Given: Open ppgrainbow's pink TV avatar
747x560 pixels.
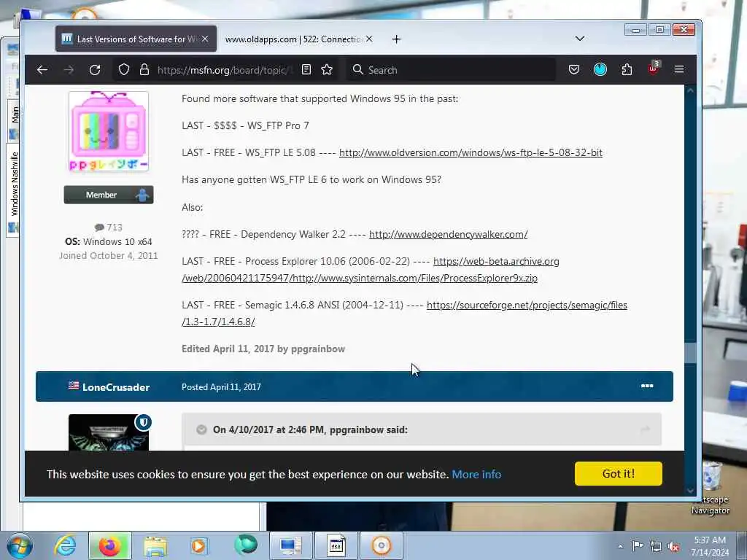Looking at the screenshot, I should 109,132.
